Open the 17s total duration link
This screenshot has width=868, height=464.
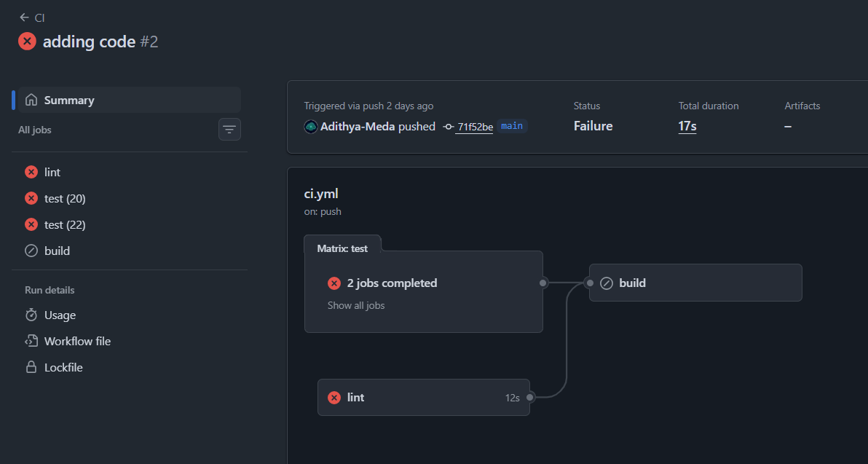pyautogui.click(x=687, y=126)
